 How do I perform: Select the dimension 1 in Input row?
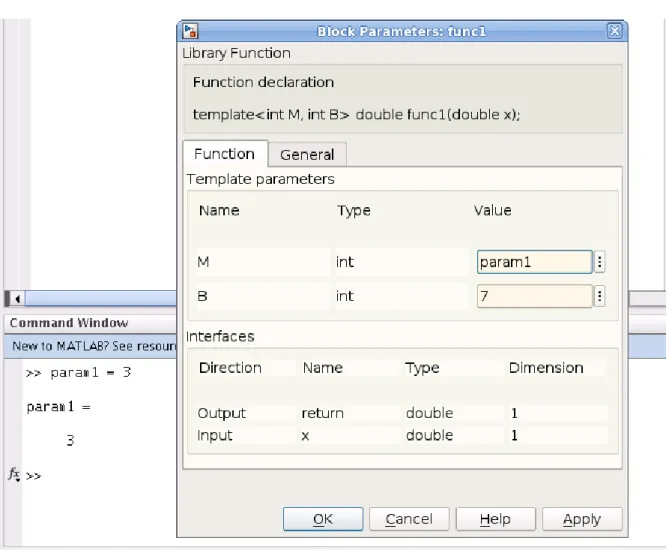coord(558,436)
